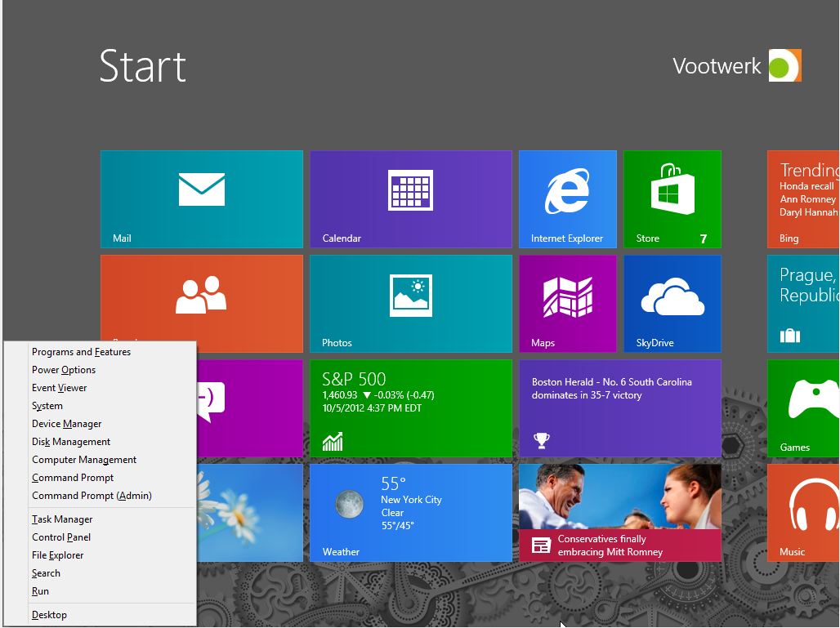Open the Desktop daisy tile
The image size is (840, 628).
[250, 513]
